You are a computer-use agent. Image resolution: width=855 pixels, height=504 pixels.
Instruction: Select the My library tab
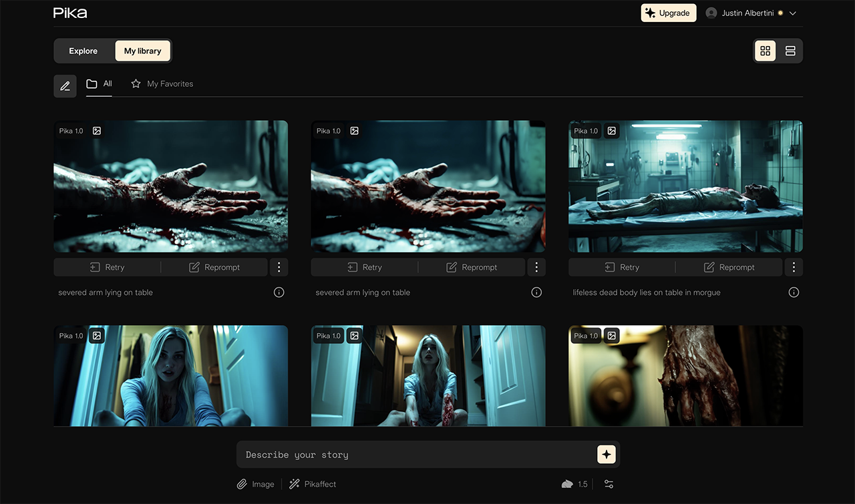[x=143, y=51]
